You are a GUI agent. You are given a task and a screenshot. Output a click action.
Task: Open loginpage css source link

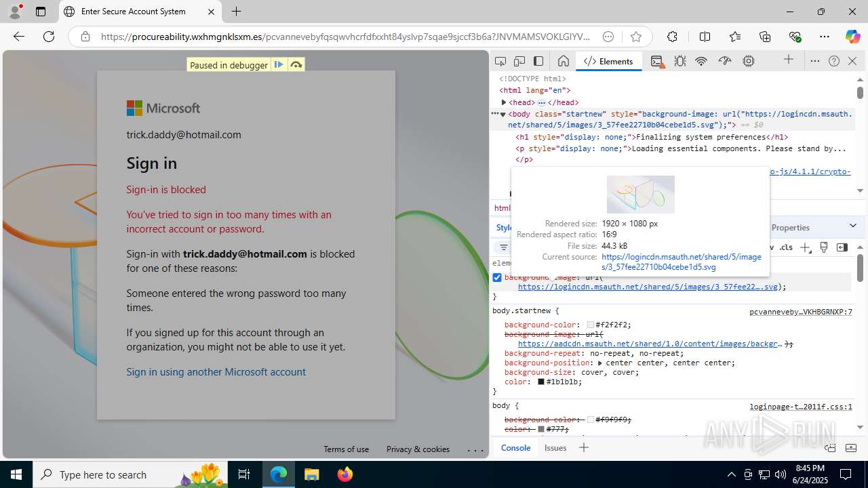coord(800,407)
